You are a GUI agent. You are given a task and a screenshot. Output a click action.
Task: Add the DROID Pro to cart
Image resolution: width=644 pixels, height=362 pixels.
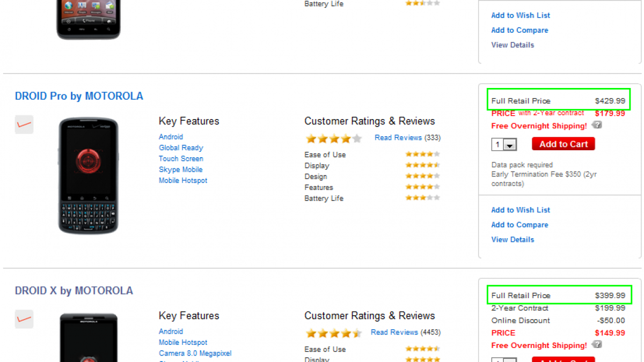pos(563,144)
